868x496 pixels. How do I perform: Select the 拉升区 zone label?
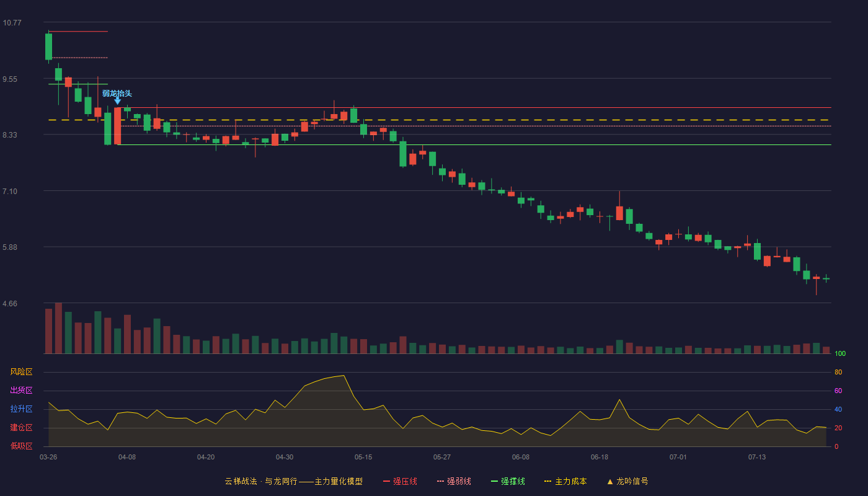tap(21, 409)
